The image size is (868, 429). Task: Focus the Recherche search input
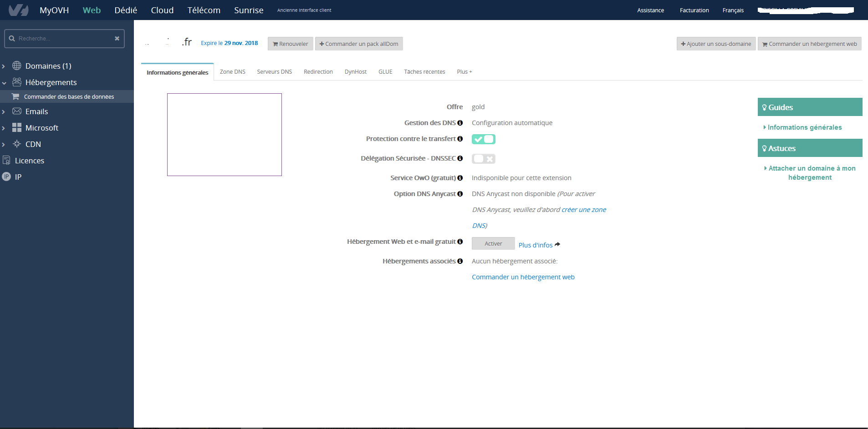coord(64,39)
